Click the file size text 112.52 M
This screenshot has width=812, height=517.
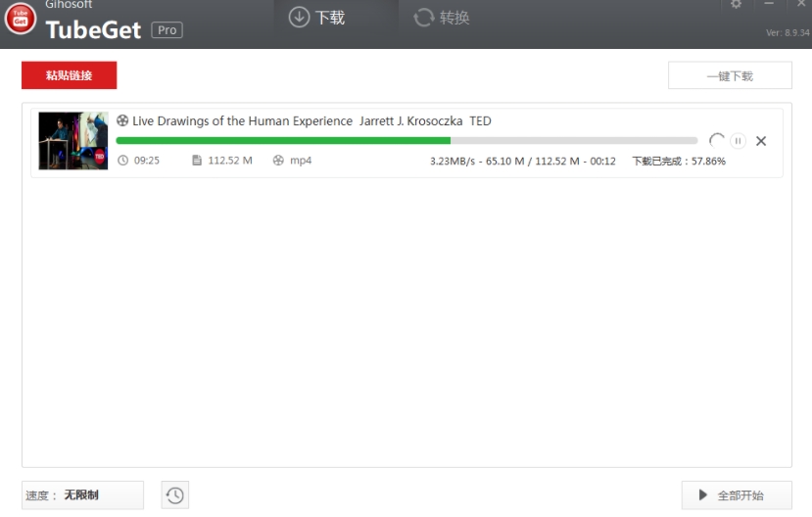230,161
